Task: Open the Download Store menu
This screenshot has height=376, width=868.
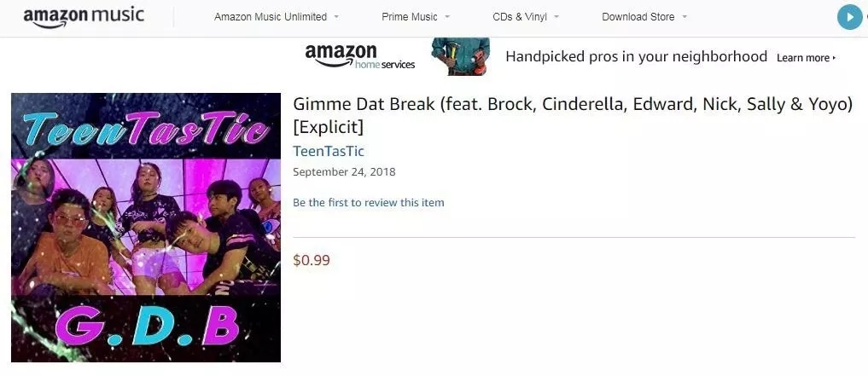Action: click(x=638, y=17)
